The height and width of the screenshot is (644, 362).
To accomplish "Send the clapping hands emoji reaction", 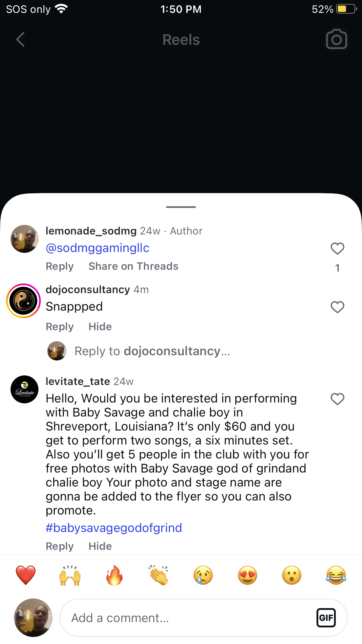I will coord(159,575).
